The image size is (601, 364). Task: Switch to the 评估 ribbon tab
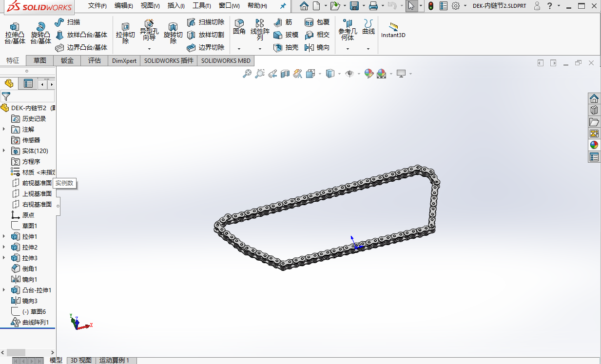click(x=95, y=60)
